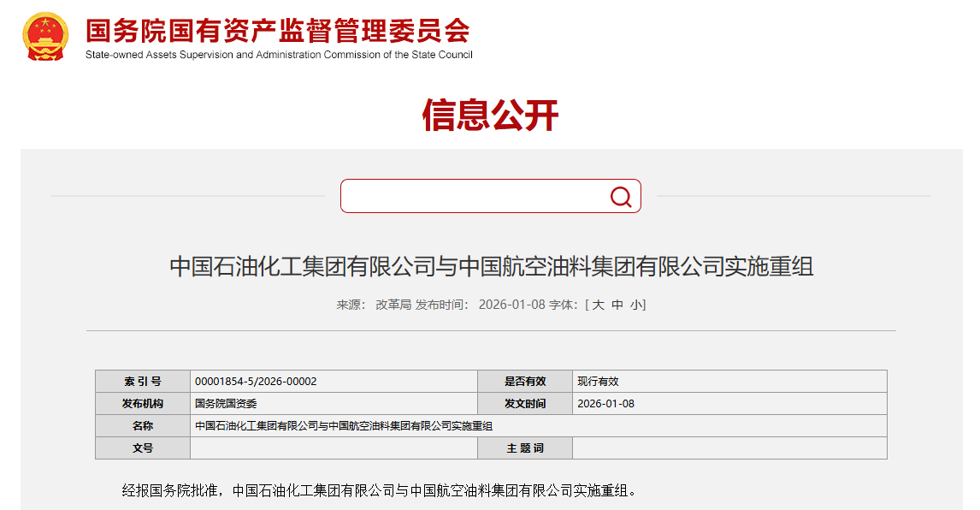Select the 现行有效 status value
The height and width of the screenshot is (510, 980).
pos(598,381)
